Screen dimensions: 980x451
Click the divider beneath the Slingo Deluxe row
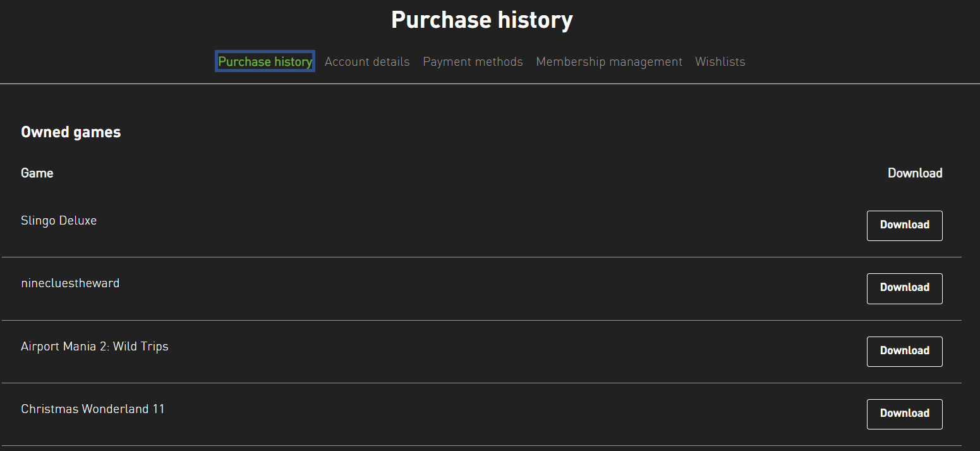[x=481, y=257]
